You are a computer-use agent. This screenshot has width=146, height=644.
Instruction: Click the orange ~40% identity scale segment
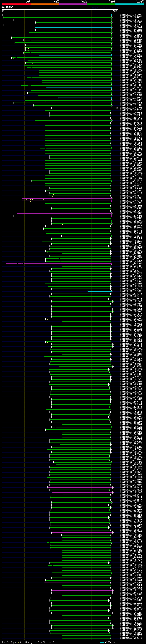(45, 4)
